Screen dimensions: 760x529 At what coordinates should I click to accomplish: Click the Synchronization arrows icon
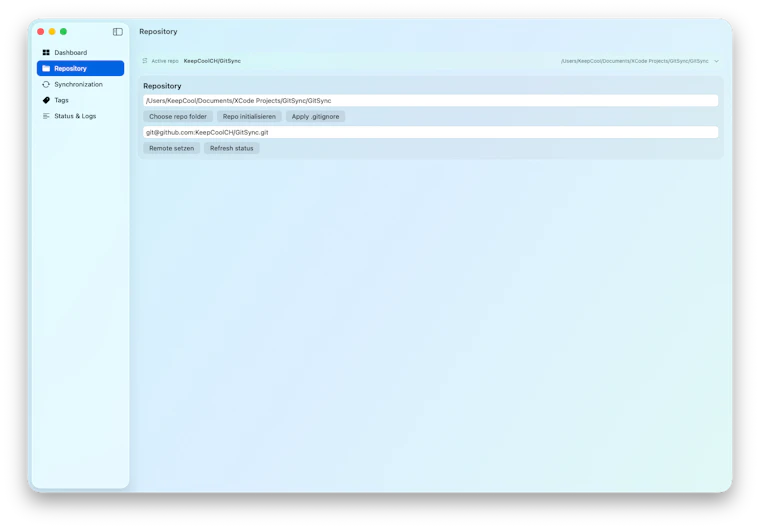click(x=46, y=84)
